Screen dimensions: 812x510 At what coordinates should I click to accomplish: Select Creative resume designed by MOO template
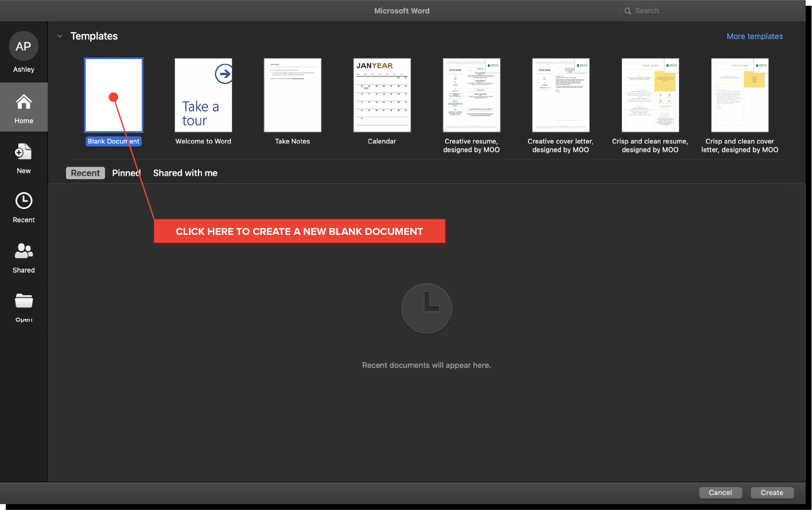tap(472, 95)
